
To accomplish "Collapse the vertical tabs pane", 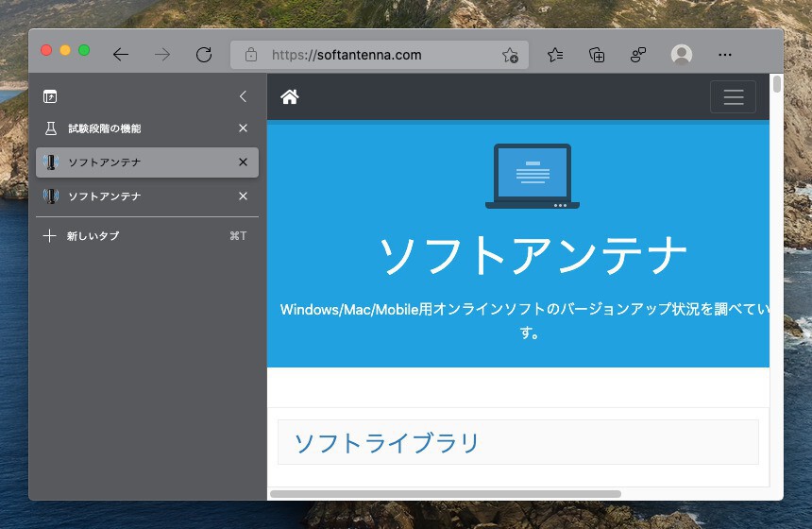I will point(243,96).
